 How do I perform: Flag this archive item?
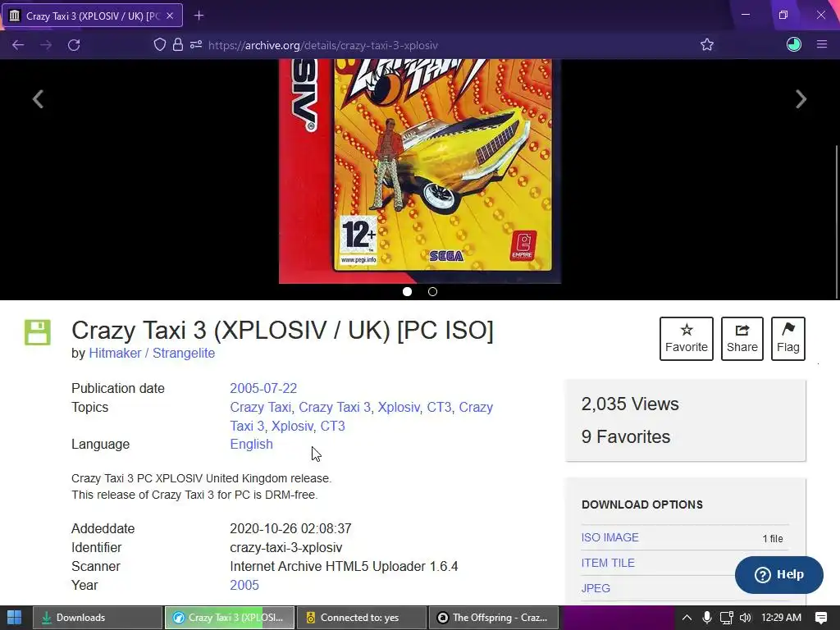(788, 339)
